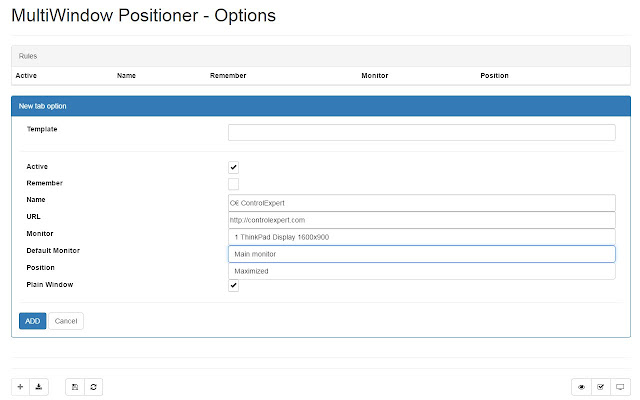Focus the Name field reading Ok ControlExpert
Image resolution: width=640 pixels, height=400 pixels.
(421, 202)
